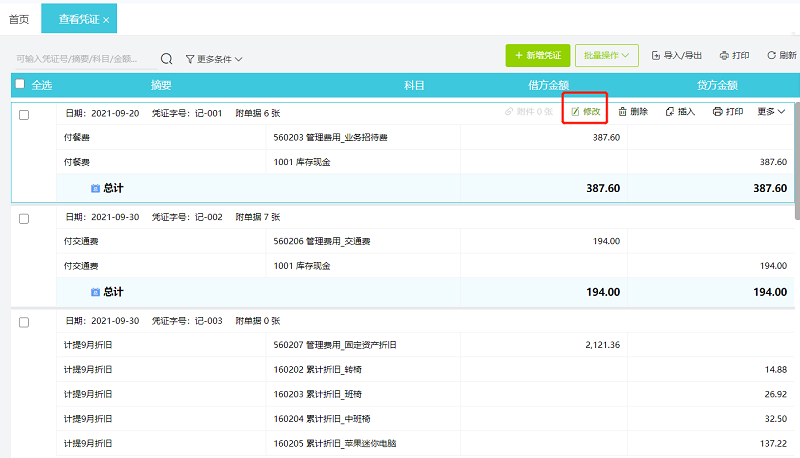The height and width of the screenshot is (458, 800).
Task: Click the 新增凭证 button
Action: click(537, 56)
